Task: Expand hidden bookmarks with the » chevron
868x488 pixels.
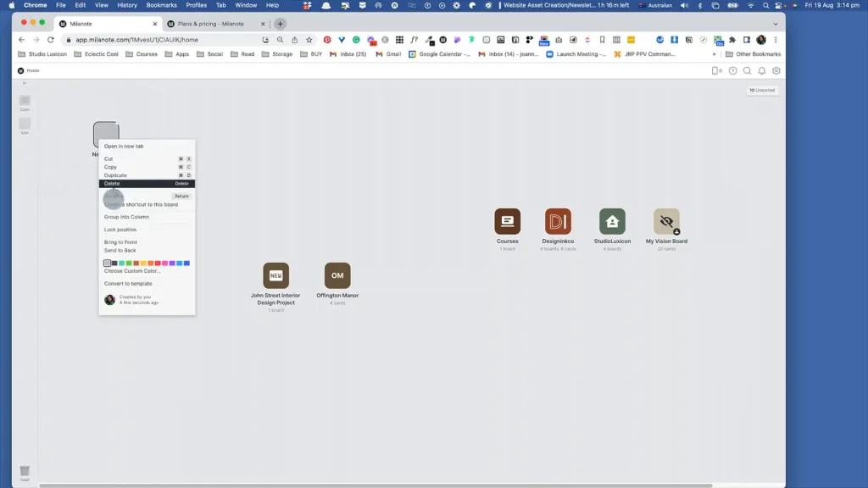Action: pyautogui.click(x=714, y=54)
